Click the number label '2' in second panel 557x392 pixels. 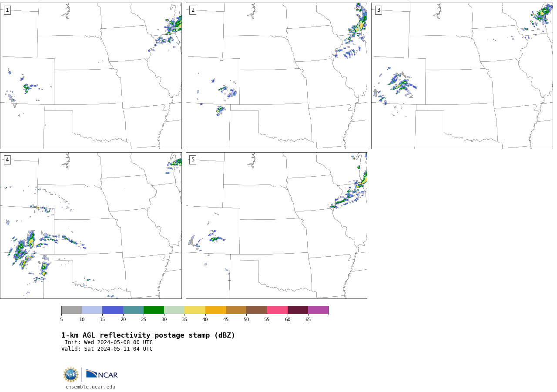click(193, 10)
